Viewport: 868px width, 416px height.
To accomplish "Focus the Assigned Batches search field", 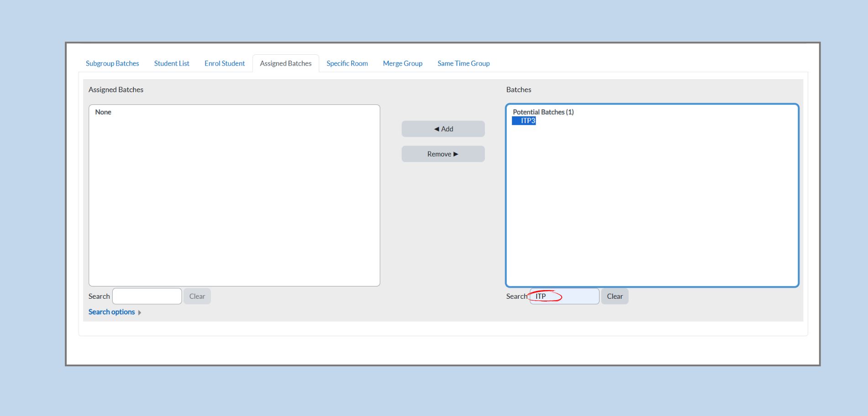I will click(147, 296).
